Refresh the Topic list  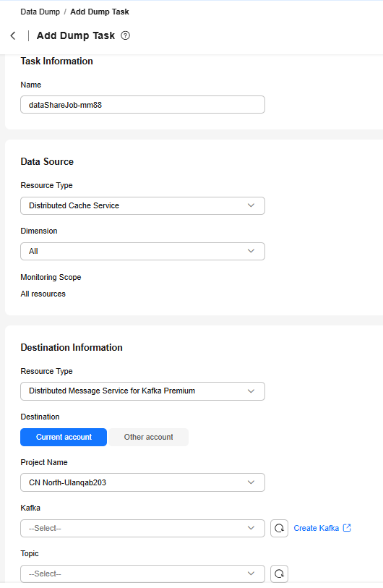pyautogui.click(x=279, y=574)
